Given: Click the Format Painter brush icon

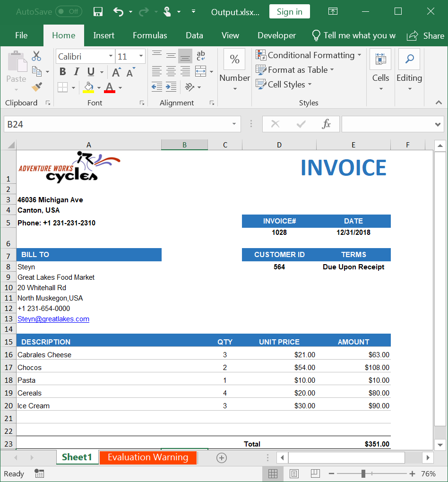Looking at the screenshot, I should pos(37,87).
